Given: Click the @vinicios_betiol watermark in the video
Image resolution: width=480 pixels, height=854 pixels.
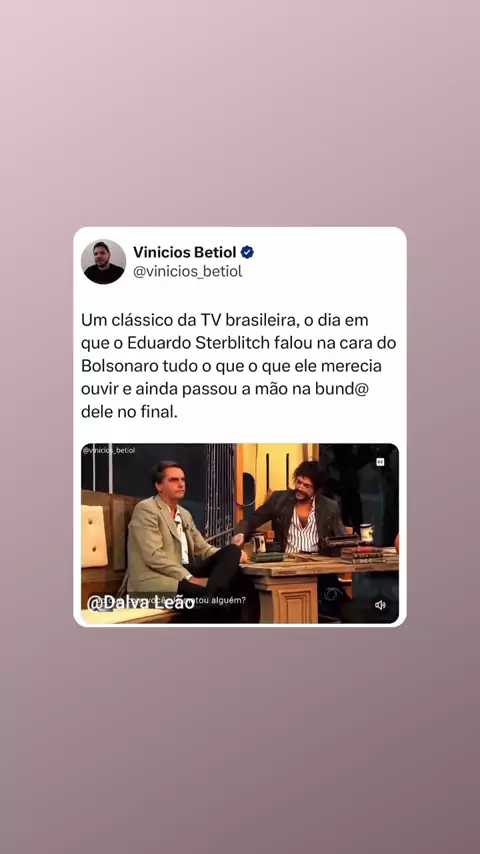Looking at the screenshot, I should (109, 450).
